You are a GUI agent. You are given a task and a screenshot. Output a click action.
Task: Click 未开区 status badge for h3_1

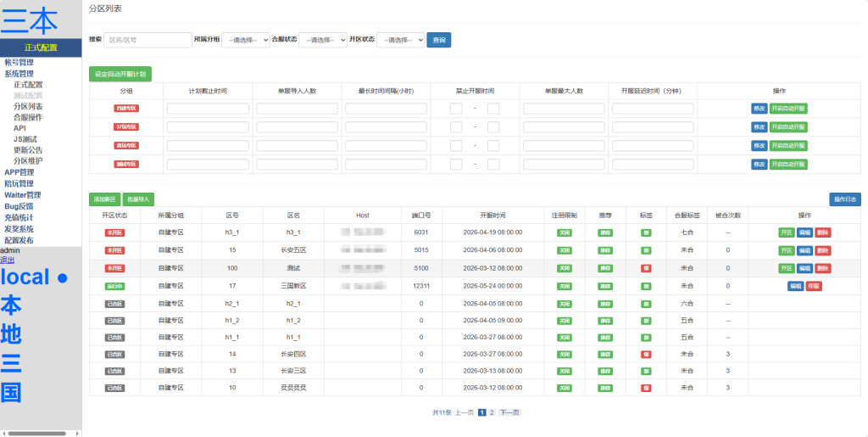pos(114,233)
